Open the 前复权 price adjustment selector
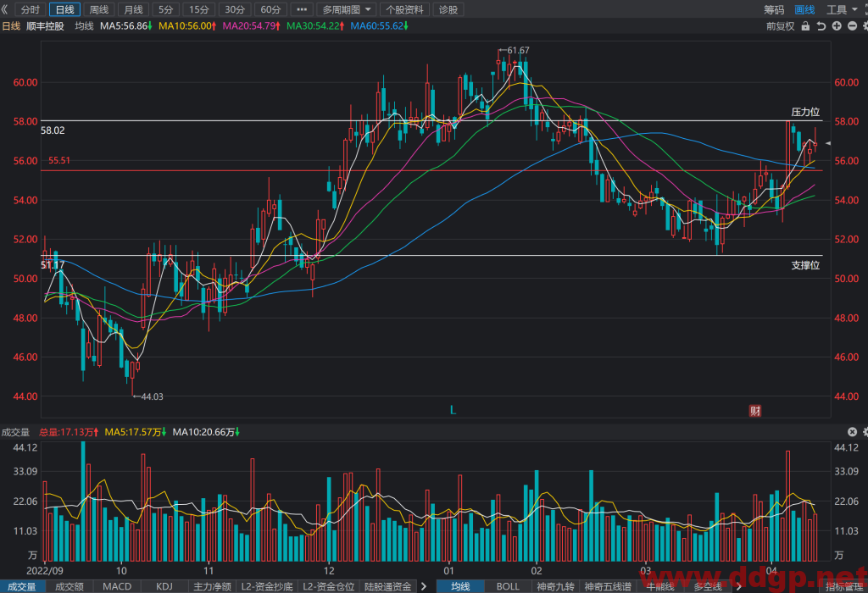Viewport: 868px width, 593px height. (780, 26)
